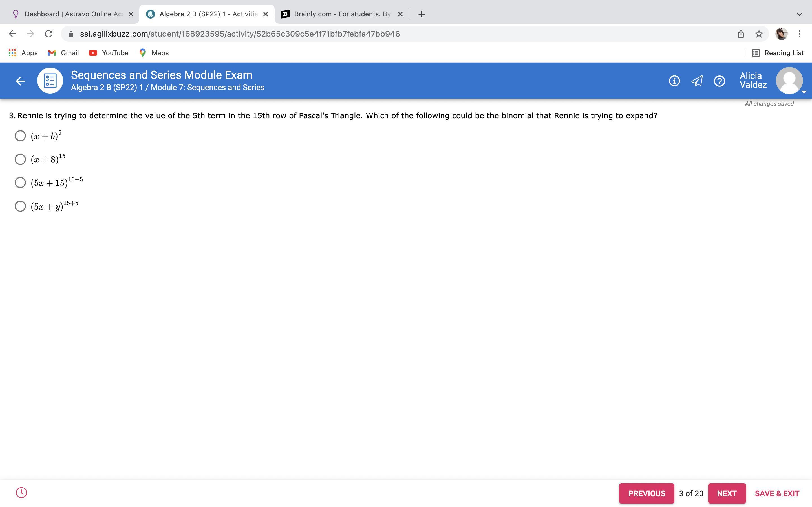Choose option (5x + y)^15+5
Viewport: 812px width, 507px height.
coord(20,206)
